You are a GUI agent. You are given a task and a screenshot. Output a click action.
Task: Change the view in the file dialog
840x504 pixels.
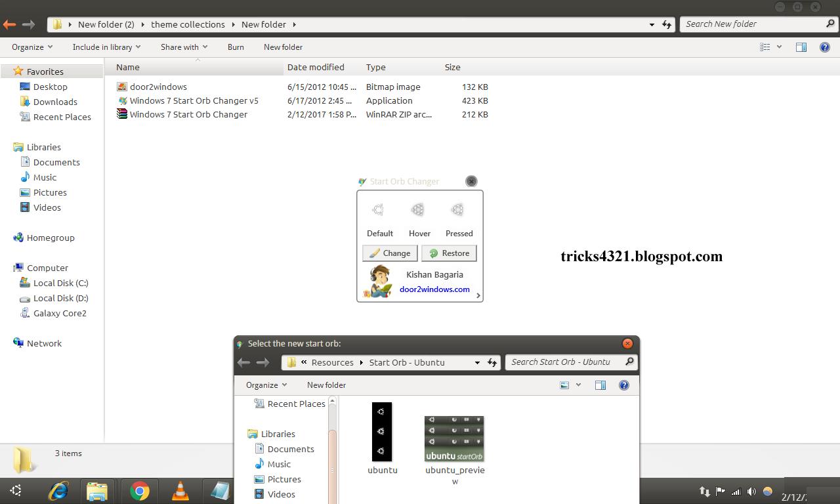click(564, 385)
